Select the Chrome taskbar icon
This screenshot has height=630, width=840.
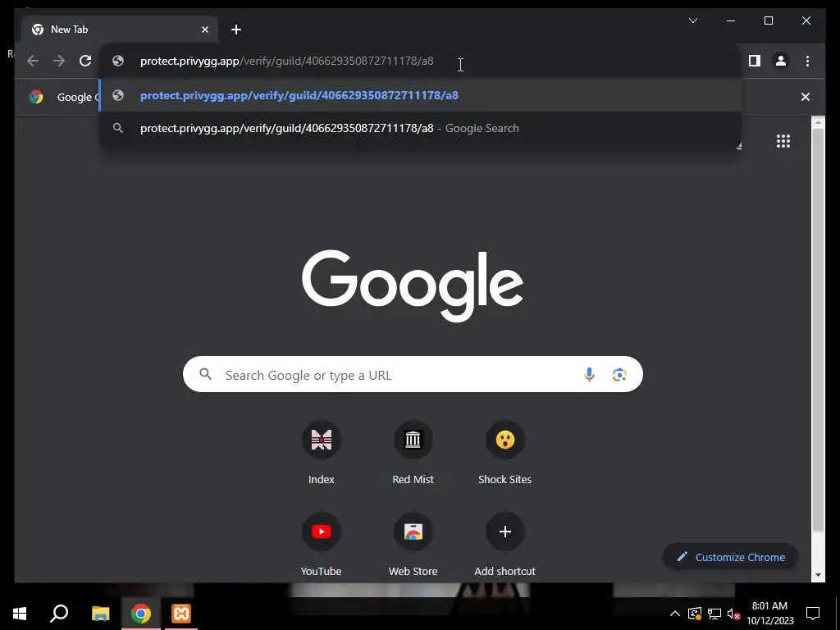pyautogui.click(x=141, y=614)
